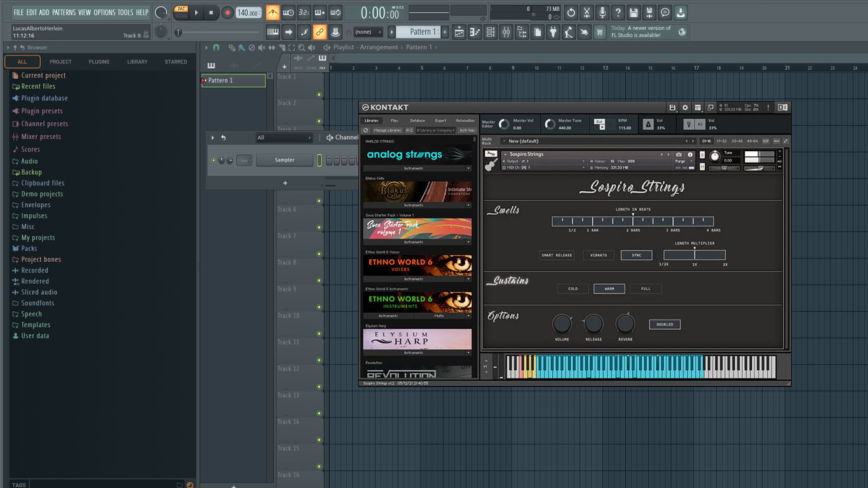Select the playlist zoom magnifier tool

point(301,48)
